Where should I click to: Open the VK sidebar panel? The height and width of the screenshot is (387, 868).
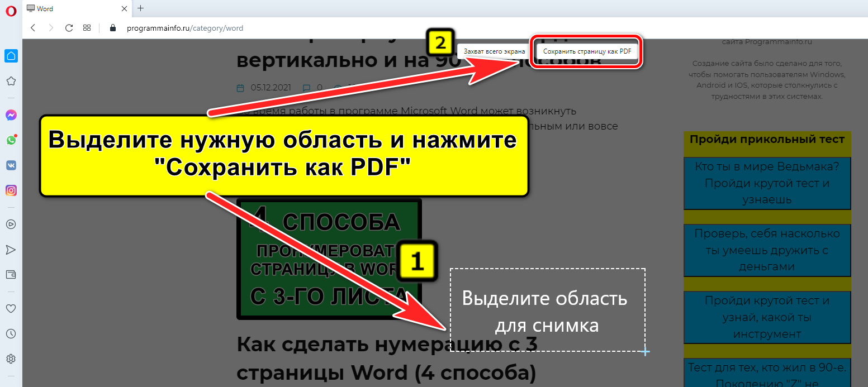(11, 165)
